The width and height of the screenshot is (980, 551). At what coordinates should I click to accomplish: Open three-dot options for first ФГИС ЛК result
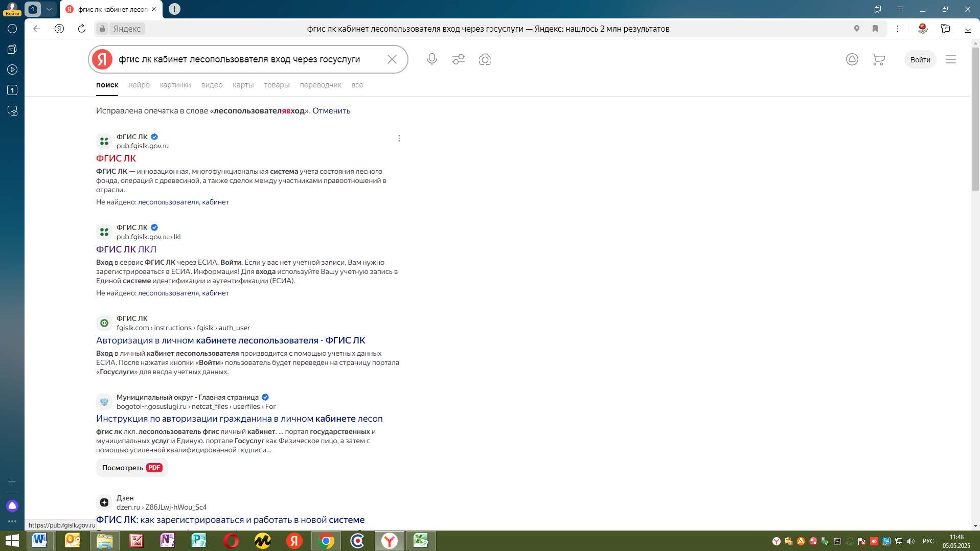coord(399,139)
